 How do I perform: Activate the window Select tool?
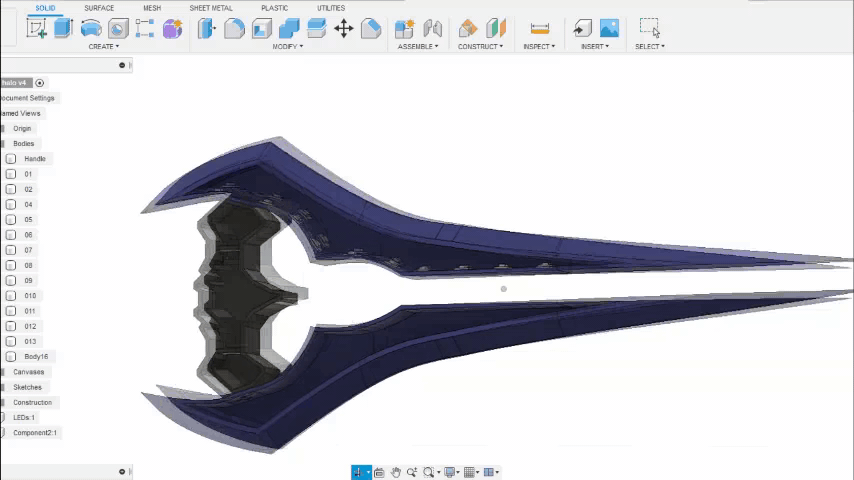pos(649,27)
